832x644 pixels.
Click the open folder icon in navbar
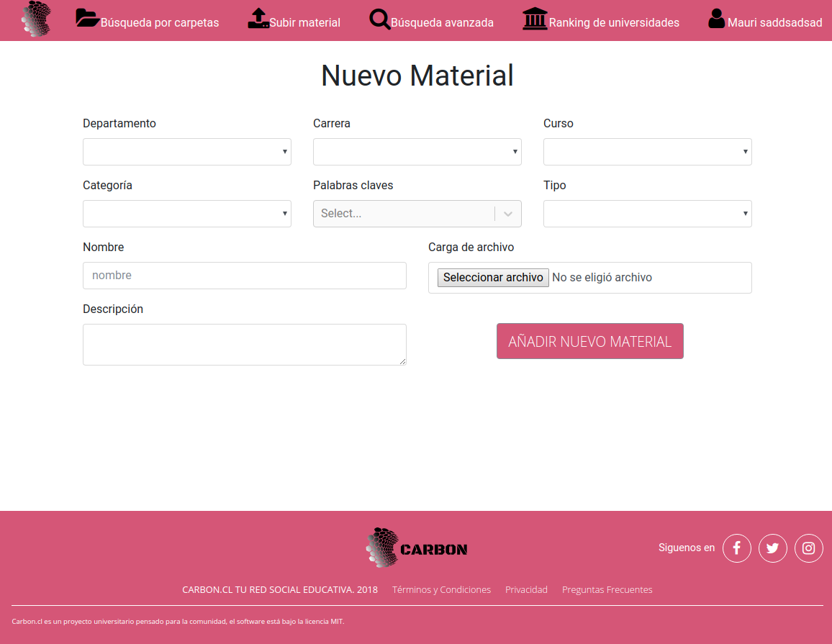(x=88, y=18)
